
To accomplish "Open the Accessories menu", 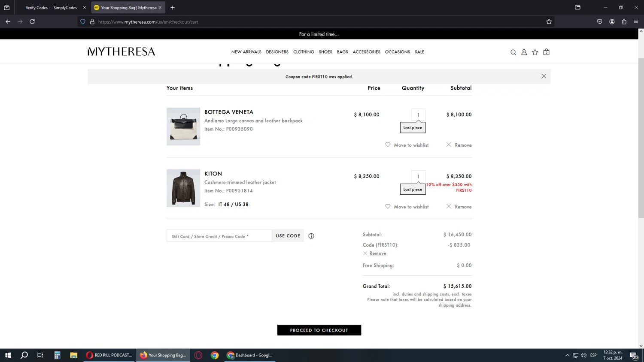I will coord(367,52).
